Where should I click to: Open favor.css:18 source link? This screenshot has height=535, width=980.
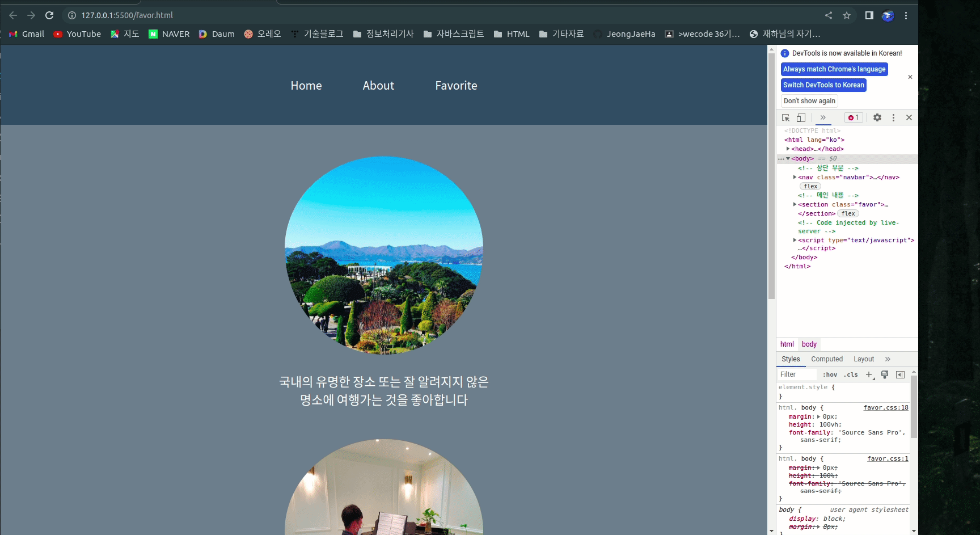886,407
